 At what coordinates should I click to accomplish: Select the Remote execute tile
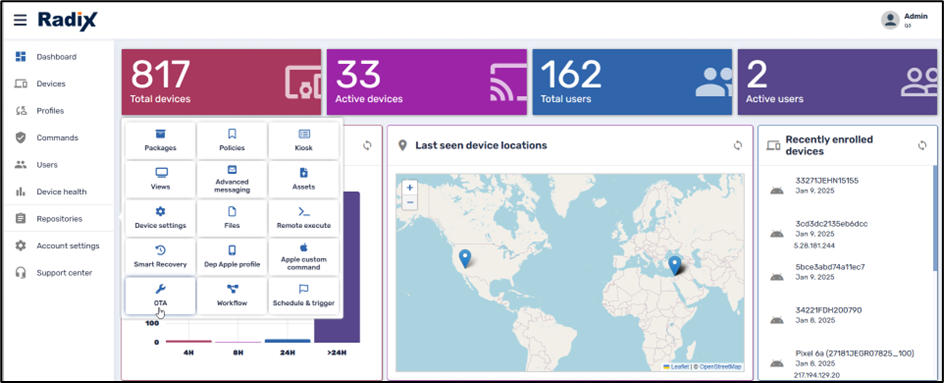pos(303,218)
